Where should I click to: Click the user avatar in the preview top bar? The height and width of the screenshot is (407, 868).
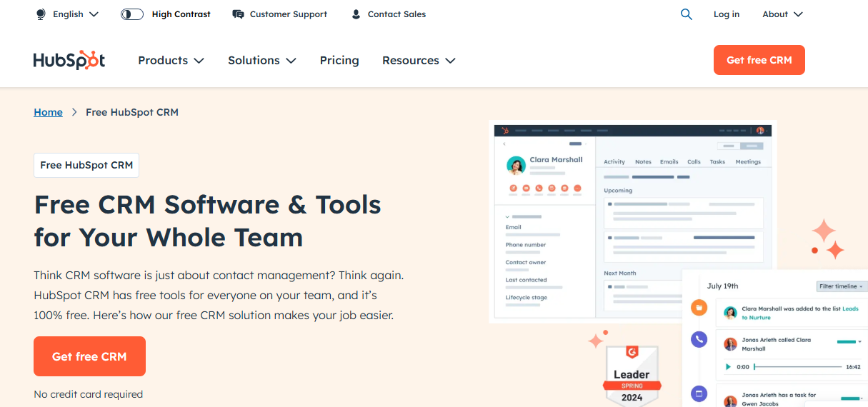point(760,131)
